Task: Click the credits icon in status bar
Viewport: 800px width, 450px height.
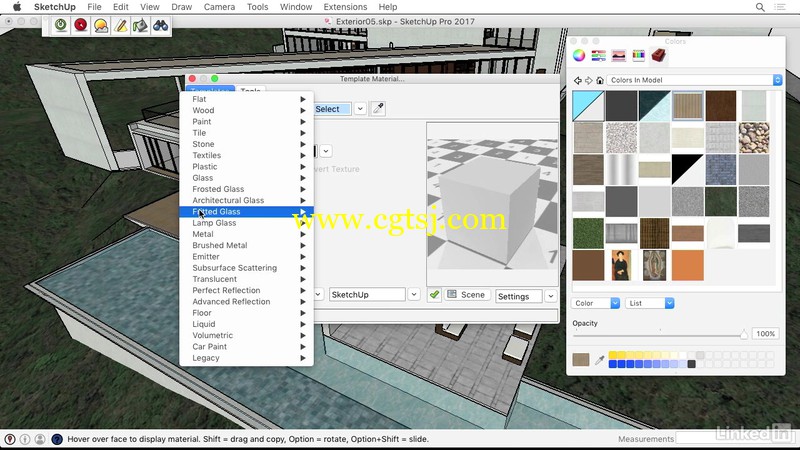Action: 25,439
